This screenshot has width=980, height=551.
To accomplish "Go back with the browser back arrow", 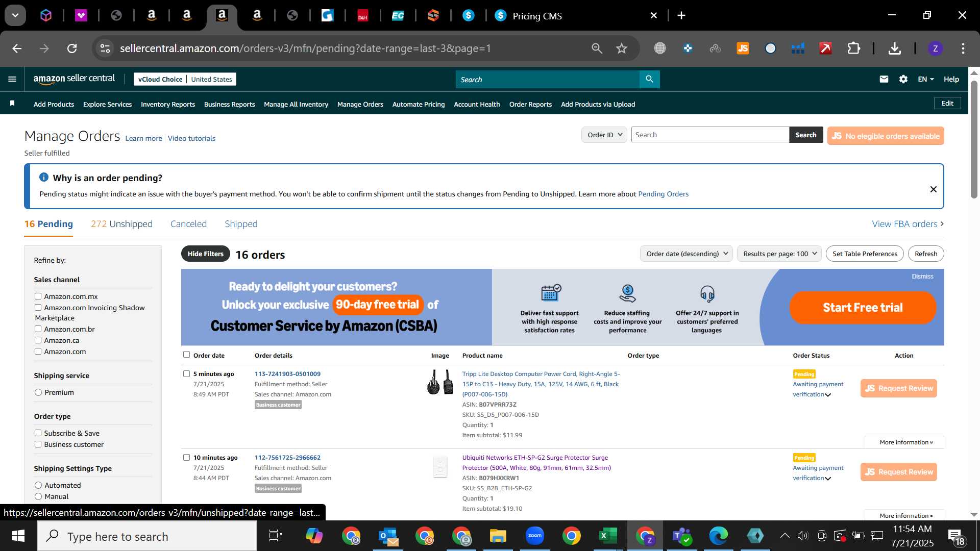I will (x=17, y=48).
